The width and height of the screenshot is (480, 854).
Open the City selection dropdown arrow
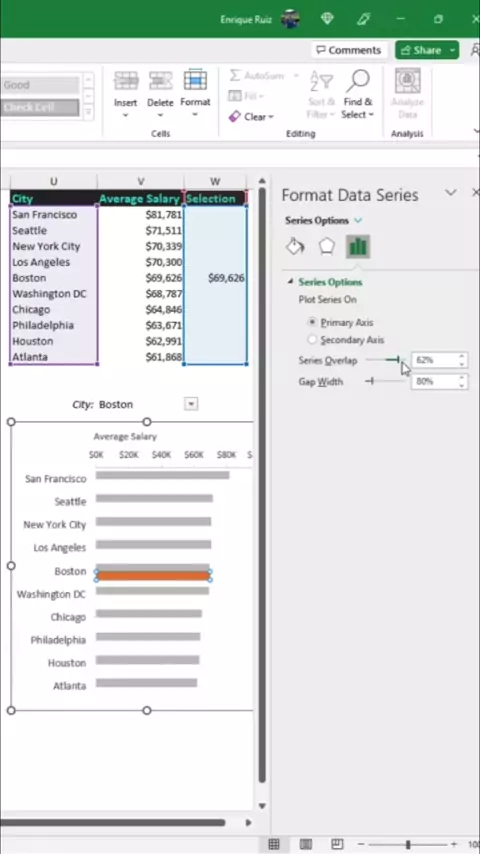coord(191,404)
